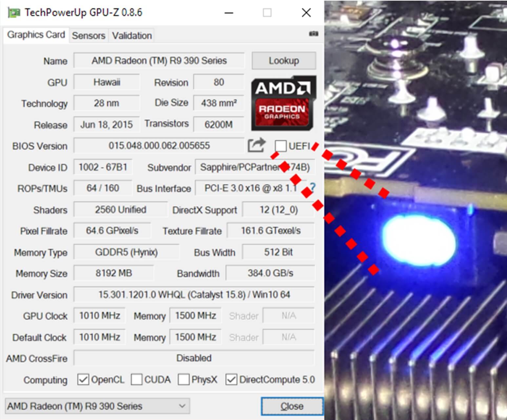507x420 pixels.
Task: Enable the PhysX checkbox
Action: point(184,380)
